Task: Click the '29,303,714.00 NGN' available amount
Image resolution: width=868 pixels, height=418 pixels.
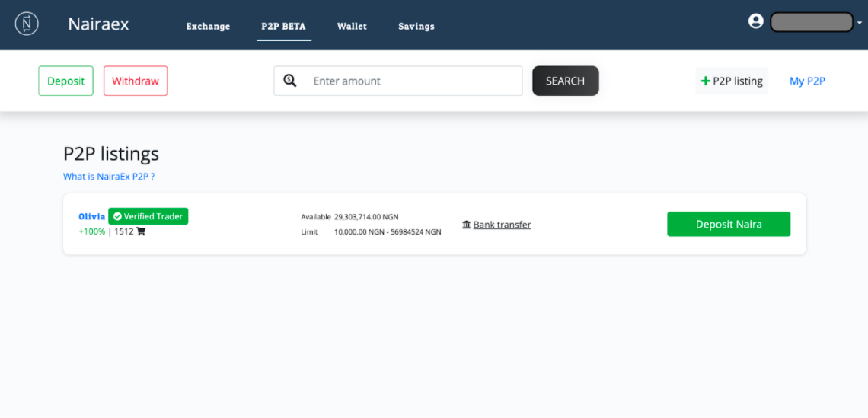Action: pyautogui.click(x=366, y=217)
